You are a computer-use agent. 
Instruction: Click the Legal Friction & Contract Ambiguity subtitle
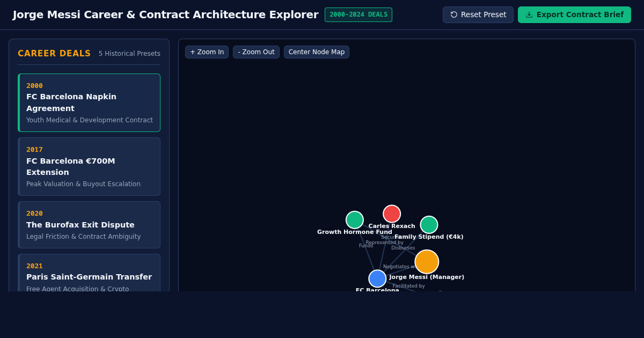(84, 237)
